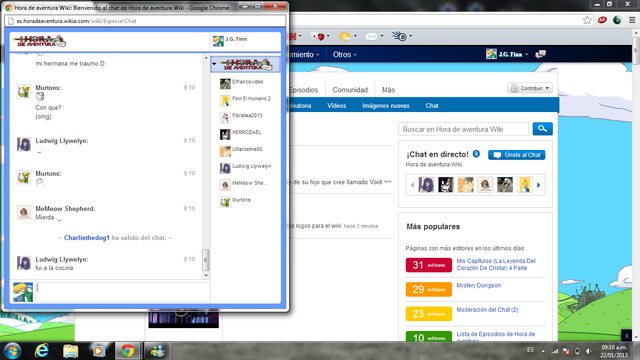Click your own avatar beside chat input

tap(23, 292)
